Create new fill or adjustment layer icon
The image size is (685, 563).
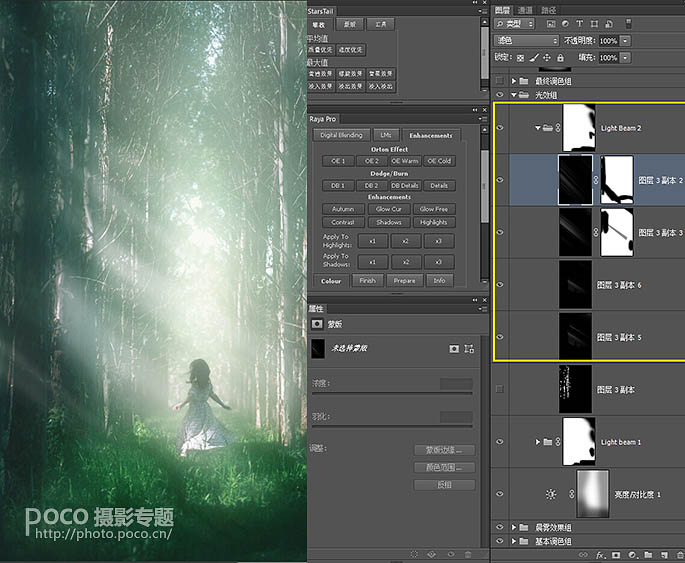633,555
